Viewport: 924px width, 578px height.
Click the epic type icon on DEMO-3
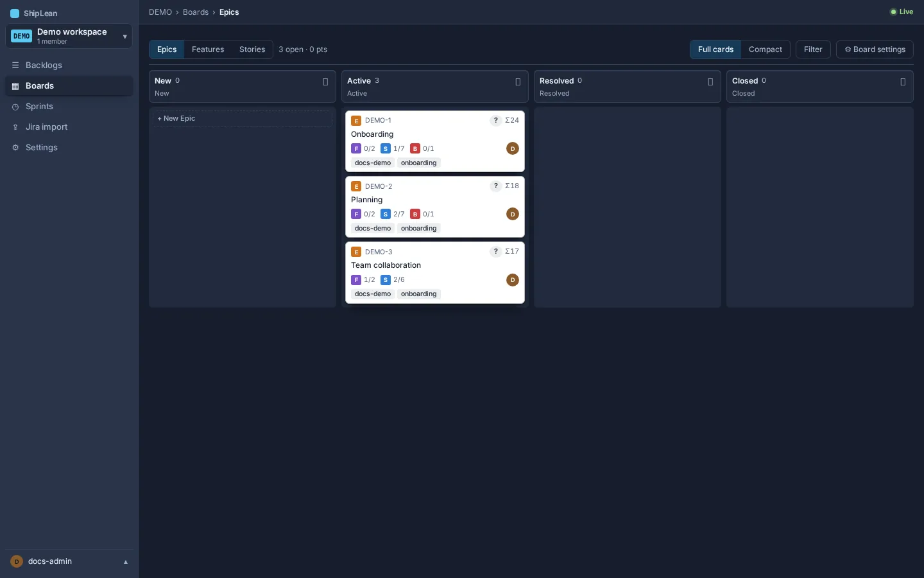click(x=356, y=252)
